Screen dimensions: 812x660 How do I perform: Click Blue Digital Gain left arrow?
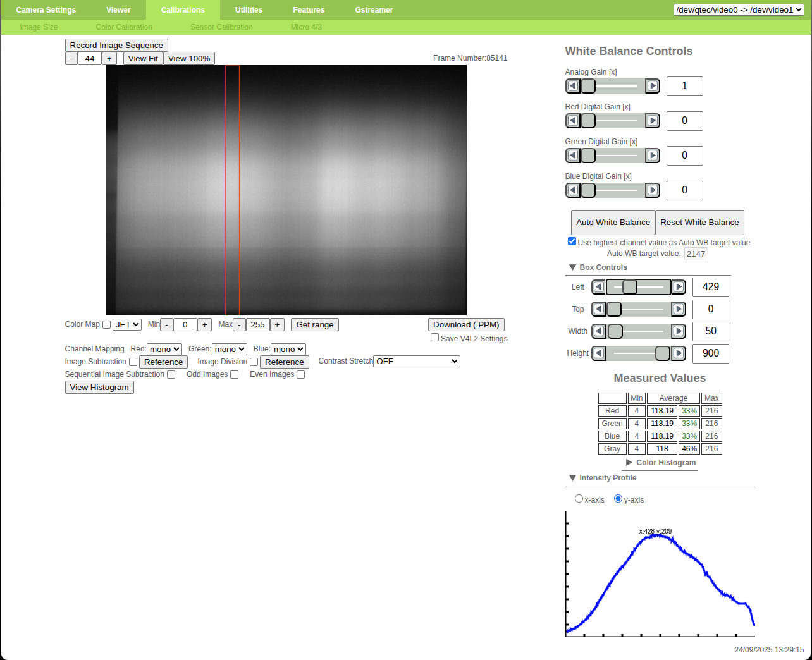point(572,190)
